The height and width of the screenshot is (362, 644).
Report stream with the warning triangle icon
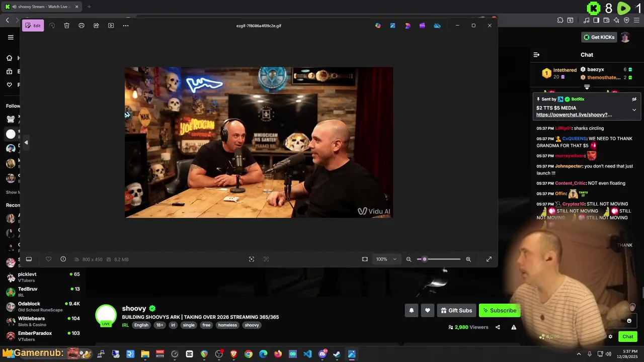click(x=514, y=327)
